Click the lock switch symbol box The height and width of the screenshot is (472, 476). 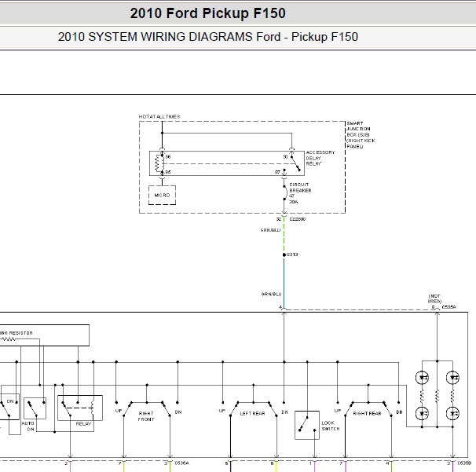pyautogui.click(x=307, y=425)
